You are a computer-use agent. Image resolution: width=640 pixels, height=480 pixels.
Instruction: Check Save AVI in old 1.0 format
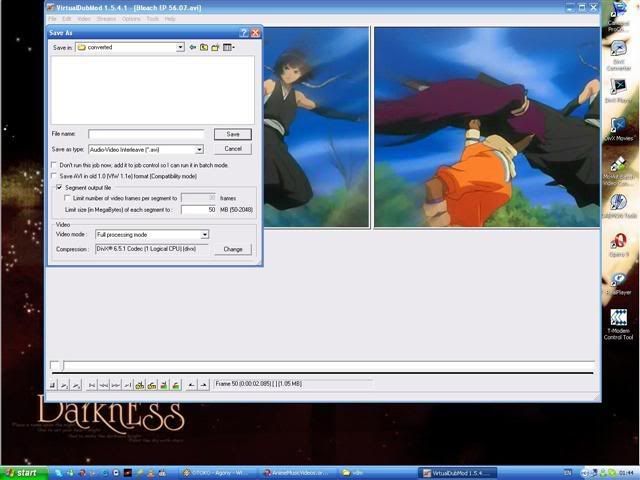tap(54, 176)
